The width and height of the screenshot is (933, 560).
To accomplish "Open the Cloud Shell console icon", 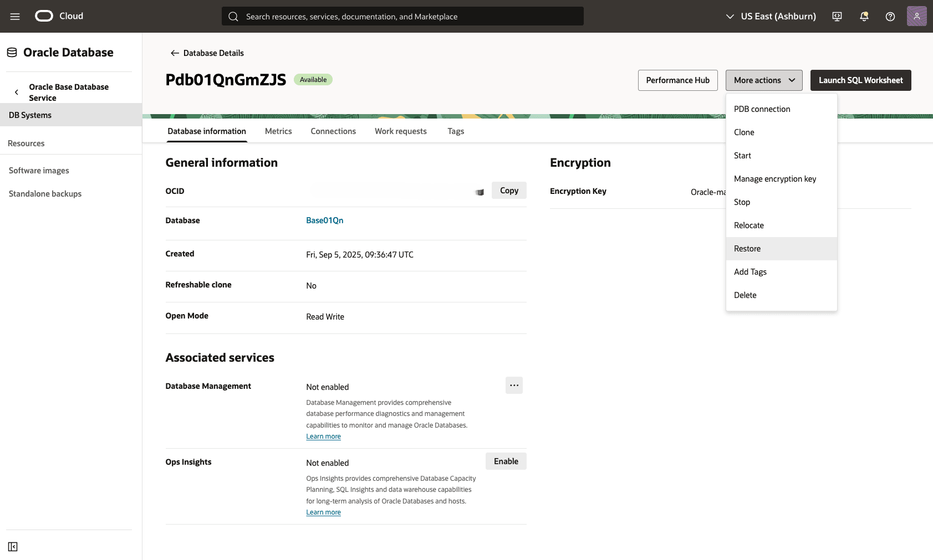I will pyautogui.click(x=837, y=16).
